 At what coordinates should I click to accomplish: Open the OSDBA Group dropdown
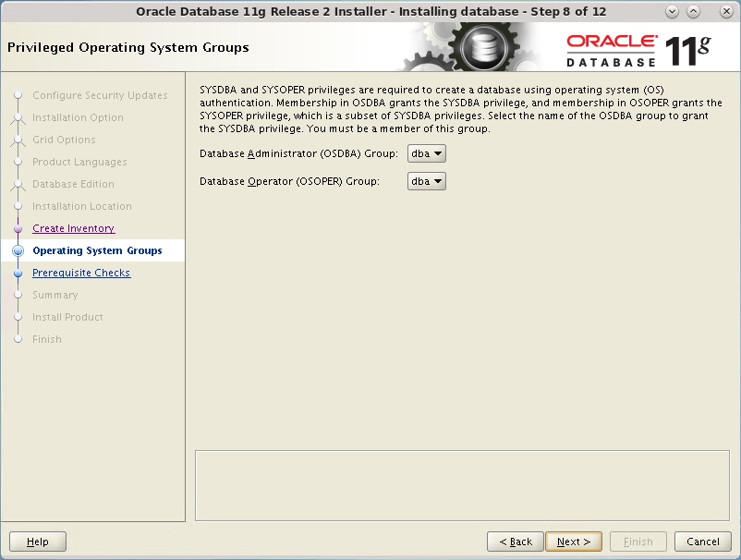coord(426,153)
